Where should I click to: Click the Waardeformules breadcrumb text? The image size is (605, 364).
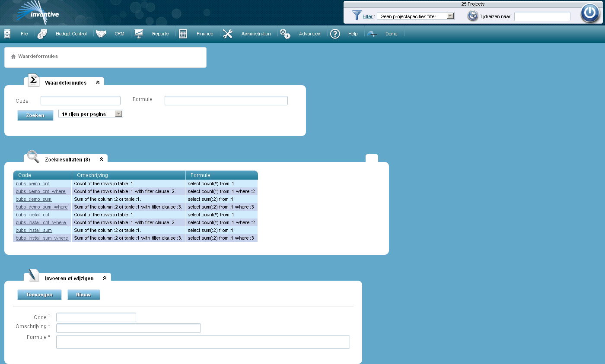coord(38,56)
